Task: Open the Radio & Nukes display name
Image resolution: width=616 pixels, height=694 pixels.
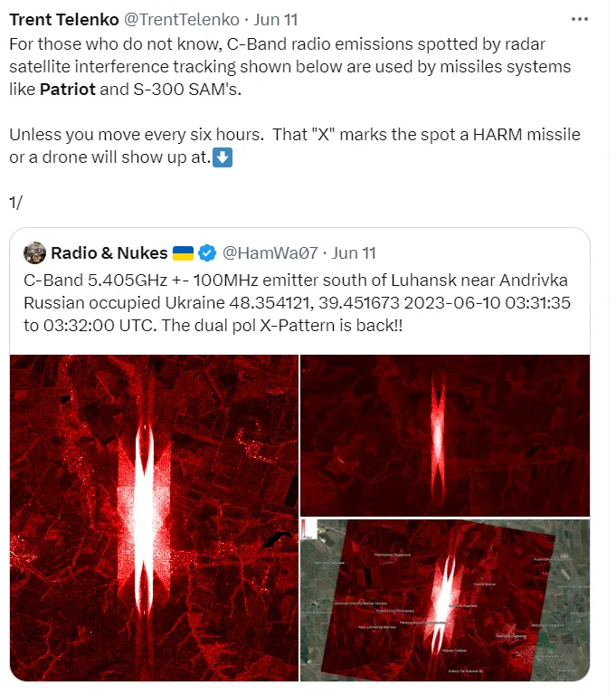Action: (109, 253)
